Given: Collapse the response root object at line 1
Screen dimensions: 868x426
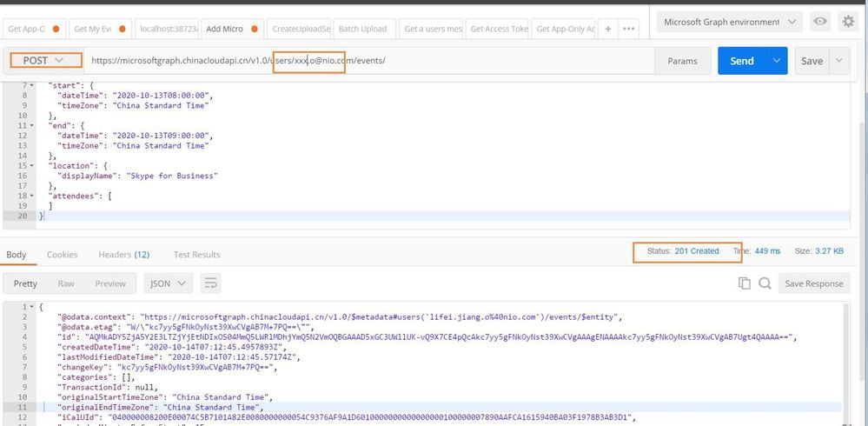Looking at the screenshot, I should click(x=32, y=306).
